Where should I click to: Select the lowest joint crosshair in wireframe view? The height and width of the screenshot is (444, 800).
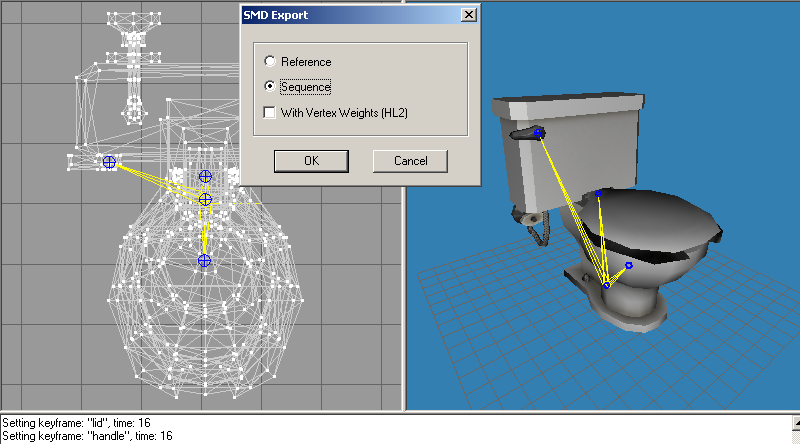pos(204,261)
